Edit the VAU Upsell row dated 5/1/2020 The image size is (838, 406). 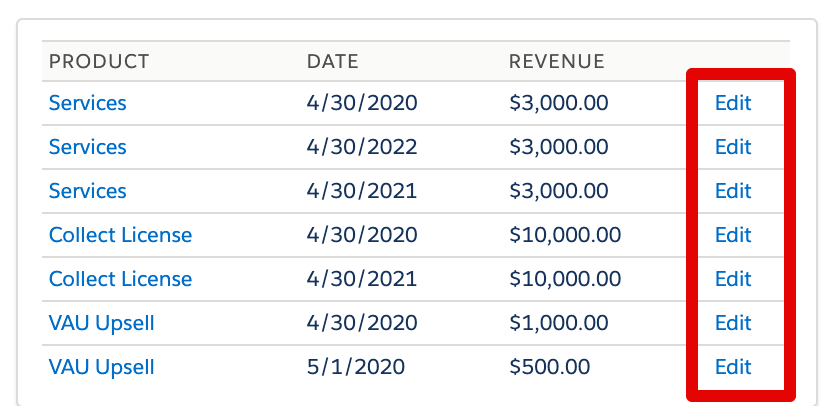pyautogui.click(x=733, y=367)
